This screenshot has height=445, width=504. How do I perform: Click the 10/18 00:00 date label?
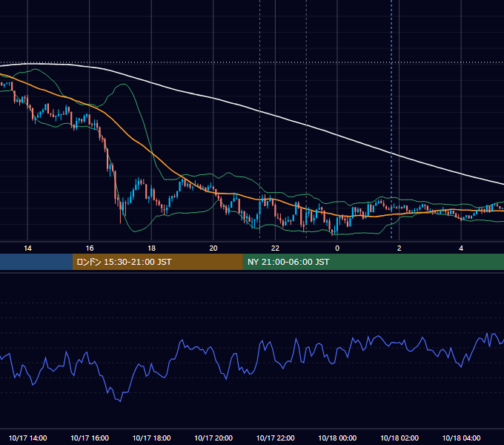click(x=337, y=438)
